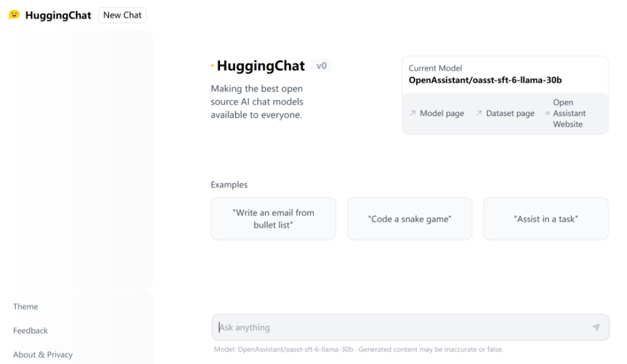Select the "Write an email from bullet list" example
The image size is (627, 364).
coord(273,219)
